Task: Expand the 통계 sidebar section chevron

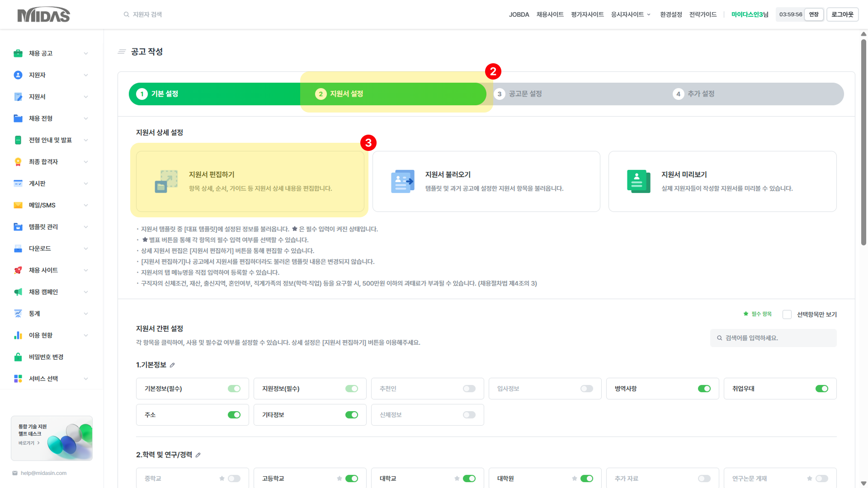Action: [86, 314]
